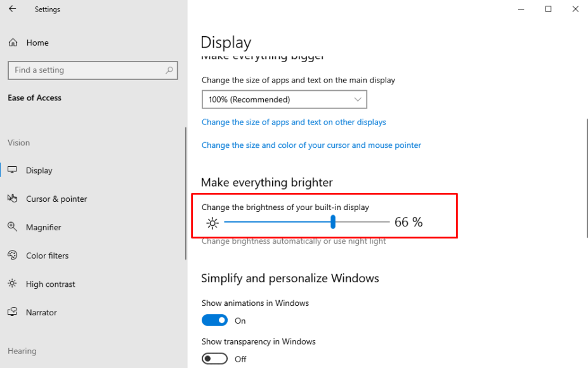588x368 pixels.
Task: Open High contrast settings
Action: pos(49,284)
